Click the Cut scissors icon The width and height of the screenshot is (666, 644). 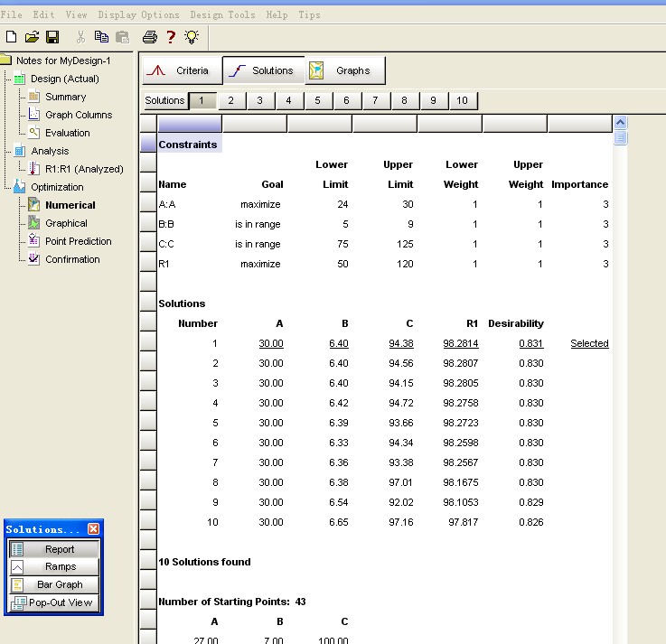(x=80, y=37)
